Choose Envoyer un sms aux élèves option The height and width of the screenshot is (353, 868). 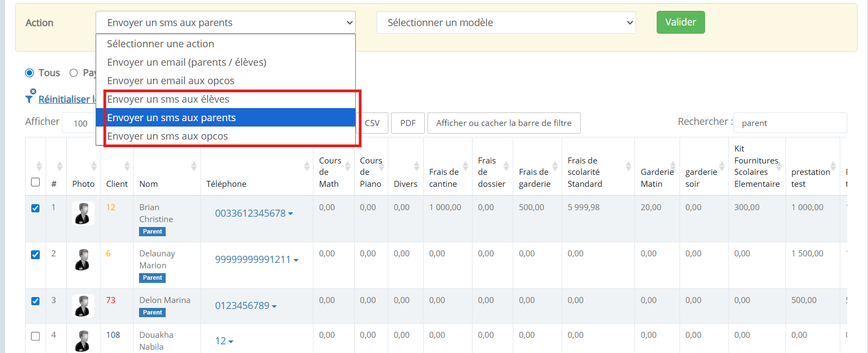tap(168, 99)
